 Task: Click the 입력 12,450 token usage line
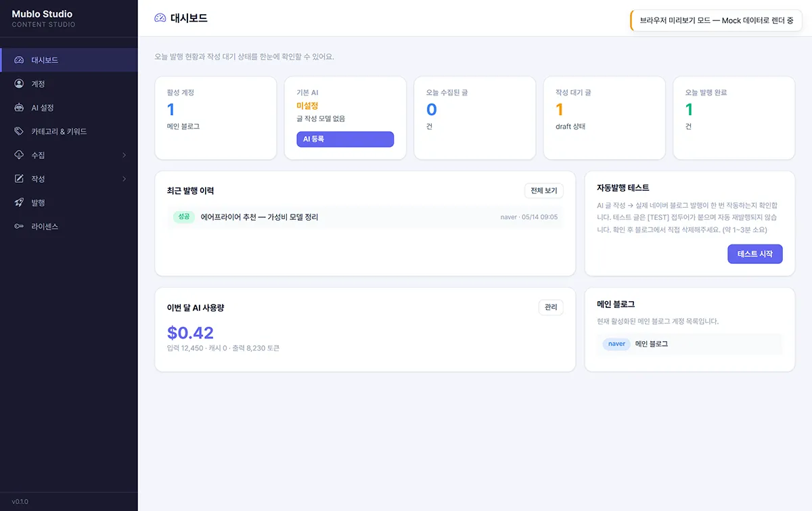(x=223, y=348)
